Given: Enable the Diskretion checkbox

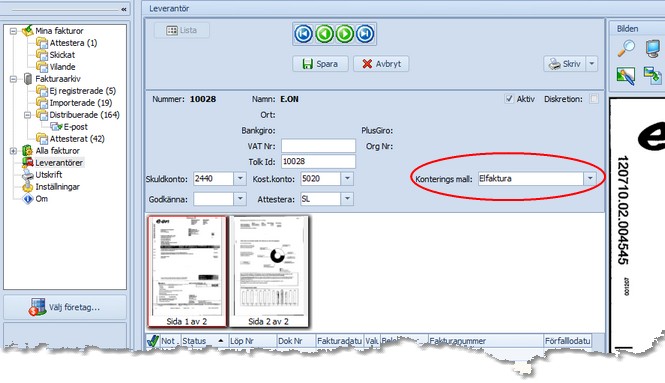Looking at the screenshot, I should point(594,99).
